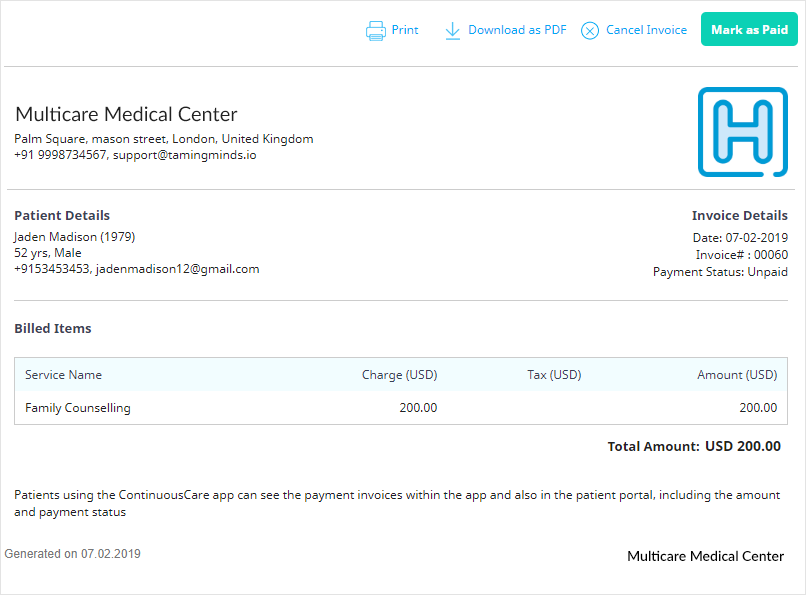Click the Tax (USD) column header
The image size is (806, 595).
pyautogui.click(x=554, y=375)
